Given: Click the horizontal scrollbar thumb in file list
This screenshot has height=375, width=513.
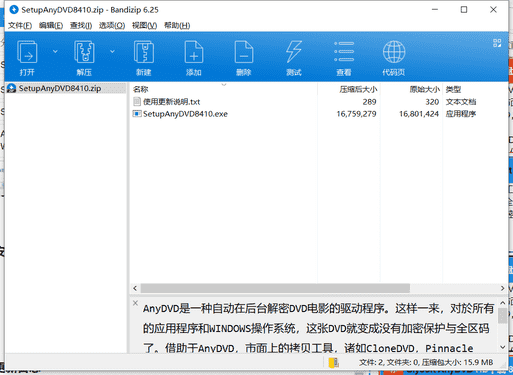Looking at the screenshot, I should [275, 288].
